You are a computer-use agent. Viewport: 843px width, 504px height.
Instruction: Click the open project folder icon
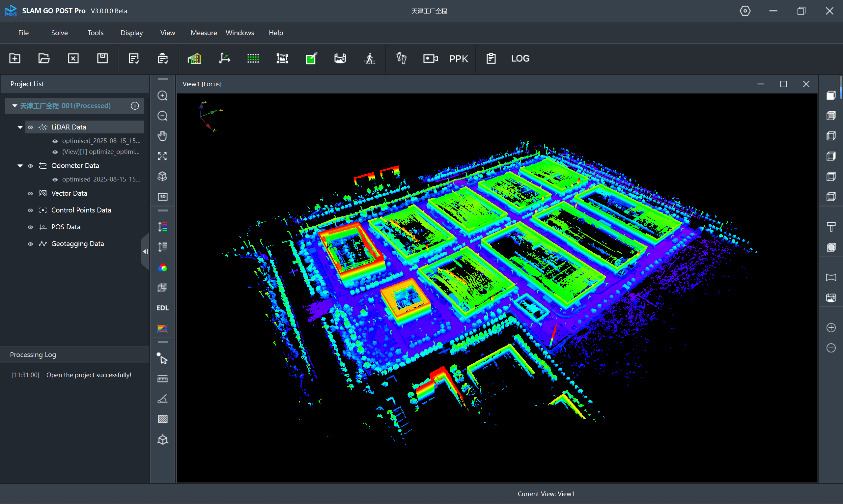click(x=44, y=58)
